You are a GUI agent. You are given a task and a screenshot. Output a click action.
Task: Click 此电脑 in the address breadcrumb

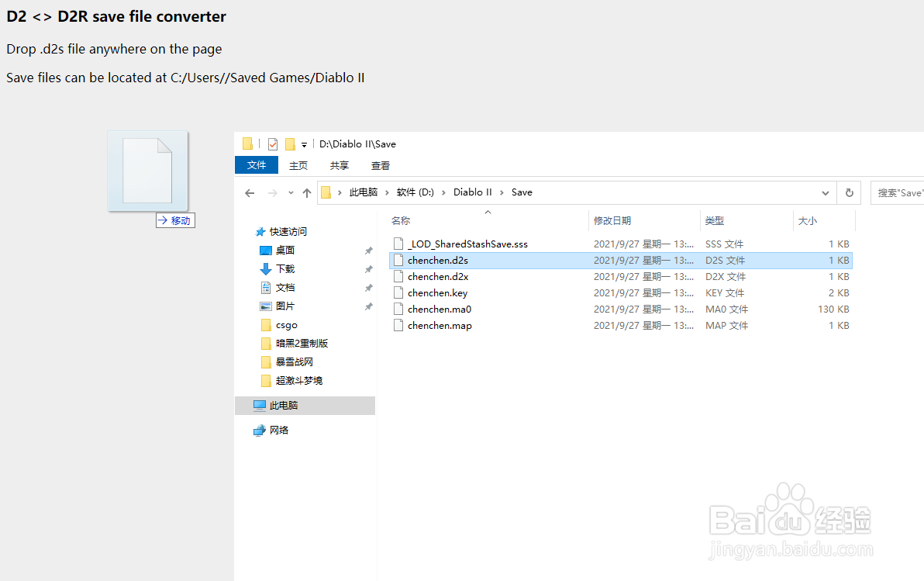coord(364,192)
